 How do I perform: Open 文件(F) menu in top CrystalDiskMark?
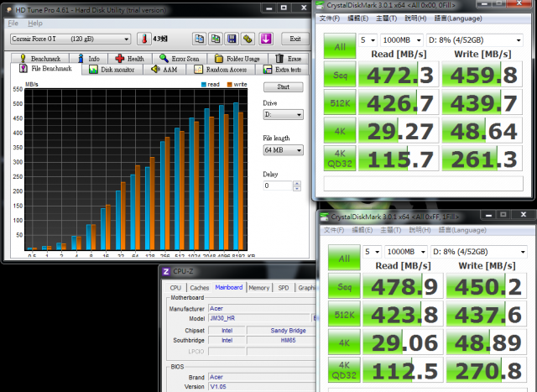(x=330, y=18)
